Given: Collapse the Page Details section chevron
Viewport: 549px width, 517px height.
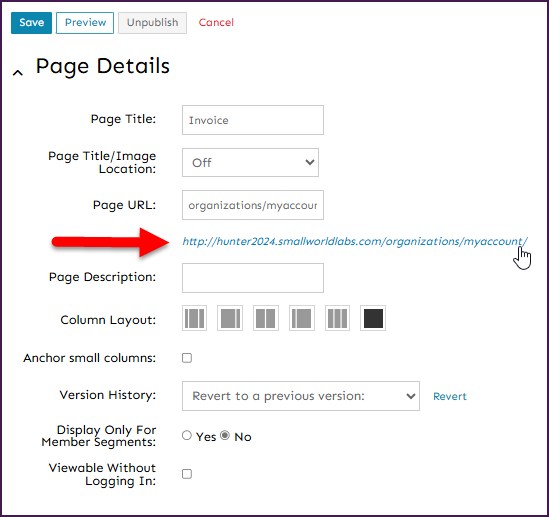Looking at the screenshot, I should point(18,72).
